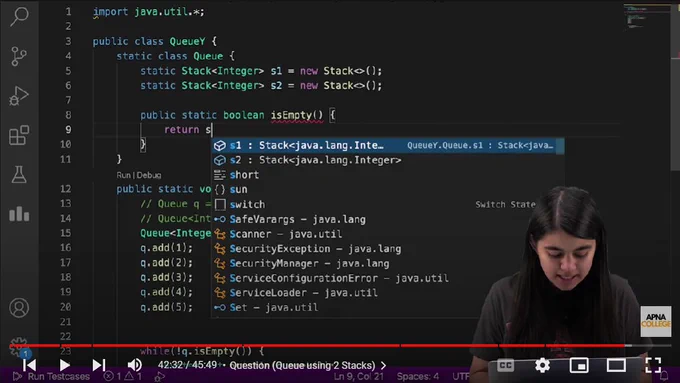Viewport: 680px width, 383px height.
Task: Click line number 5 in gutter
Action: 68,71
